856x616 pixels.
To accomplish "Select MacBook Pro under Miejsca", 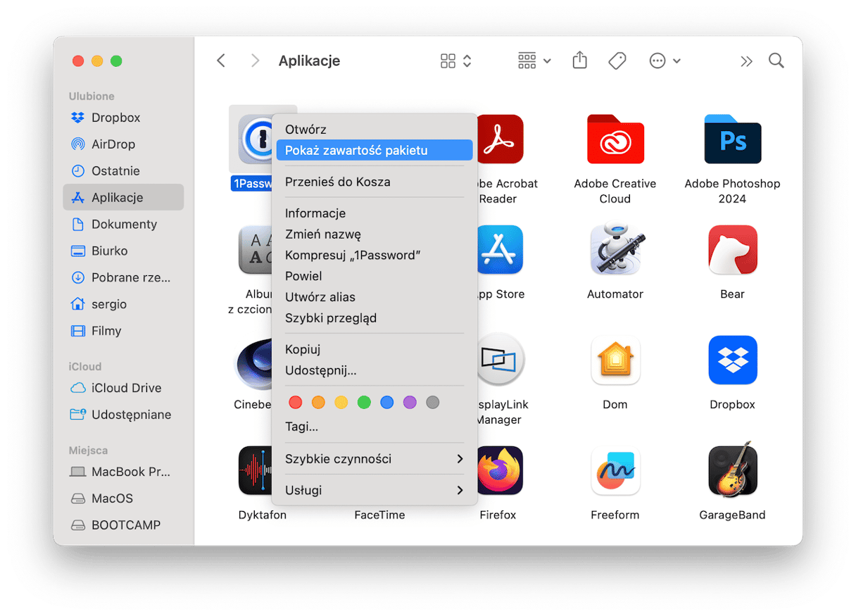I will [123, 472].
